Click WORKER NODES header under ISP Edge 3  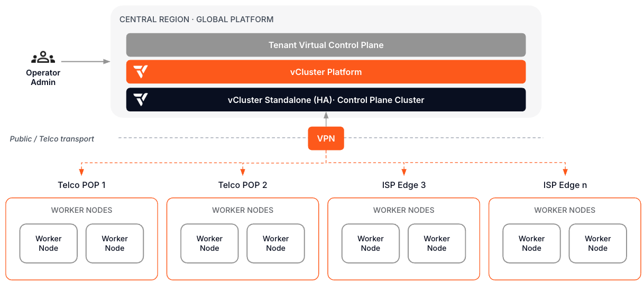pyautogui.click(x=404, y=210)
